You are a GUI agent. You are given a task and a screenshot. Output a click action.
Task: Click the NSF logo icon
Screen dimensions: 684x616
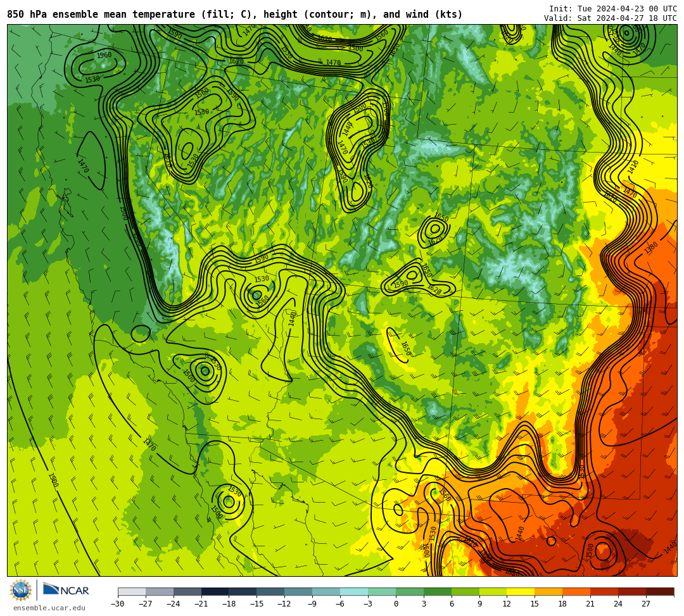(21, 590)
